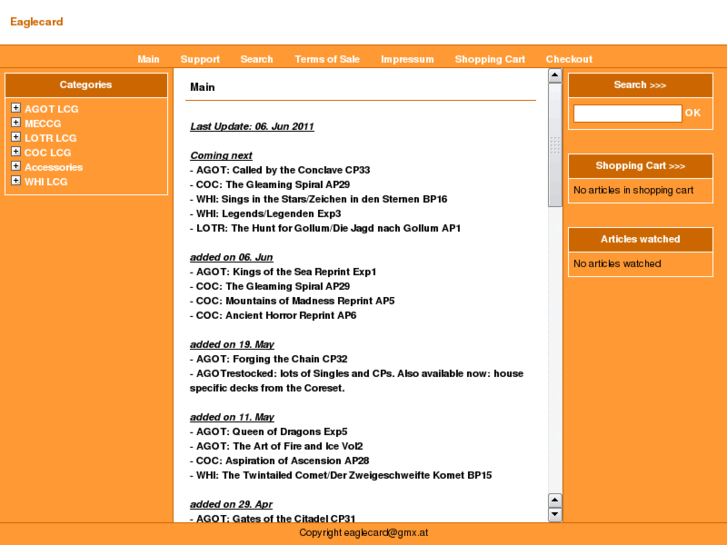
Task: Open the Impressum page
Action: pyautogui.click(x=408, y=59)
